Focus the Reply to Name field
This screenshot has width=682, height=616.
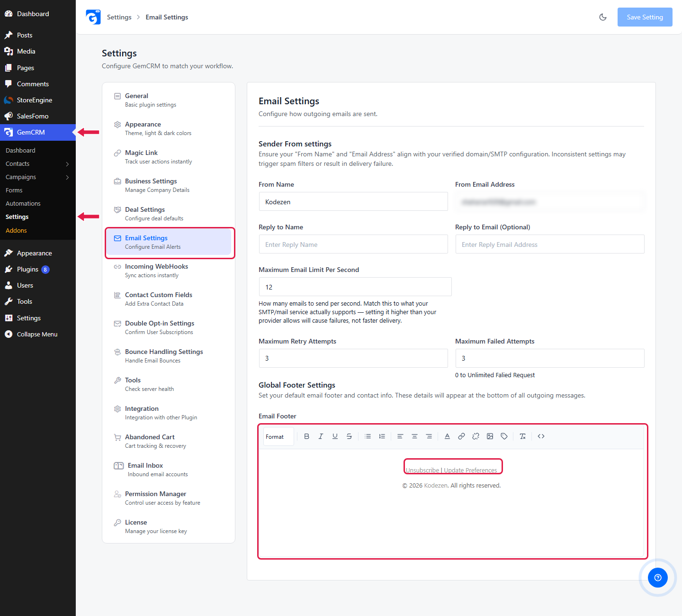pyautogui.click(x=353, y=244)
